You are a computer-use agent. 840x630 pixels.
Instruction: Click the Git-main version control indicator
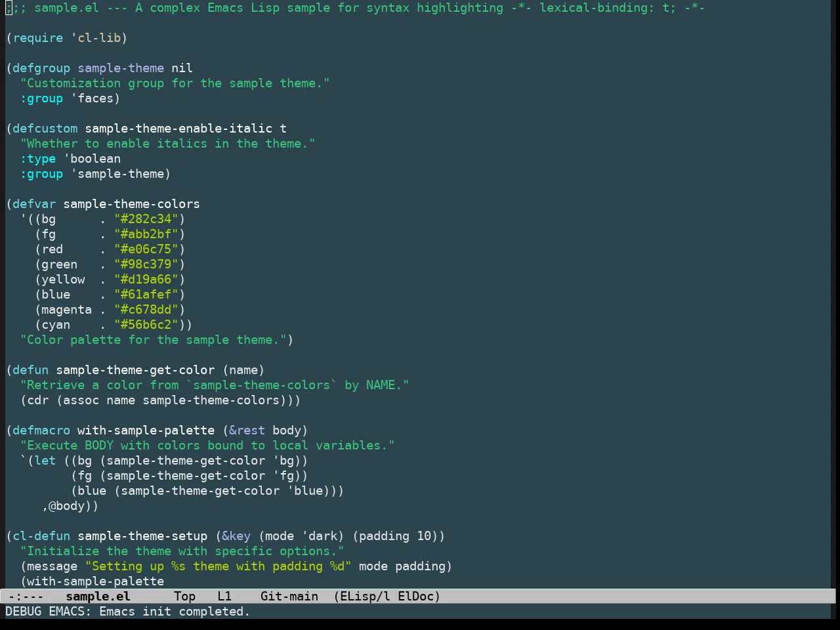coord(289,596)
